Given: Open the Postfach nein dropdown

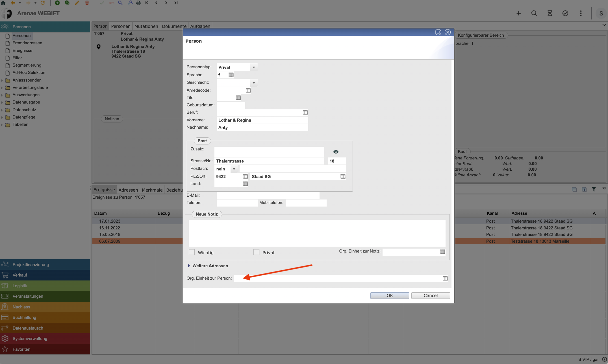Looking at the screenshot, I should [x=234, y=169].
